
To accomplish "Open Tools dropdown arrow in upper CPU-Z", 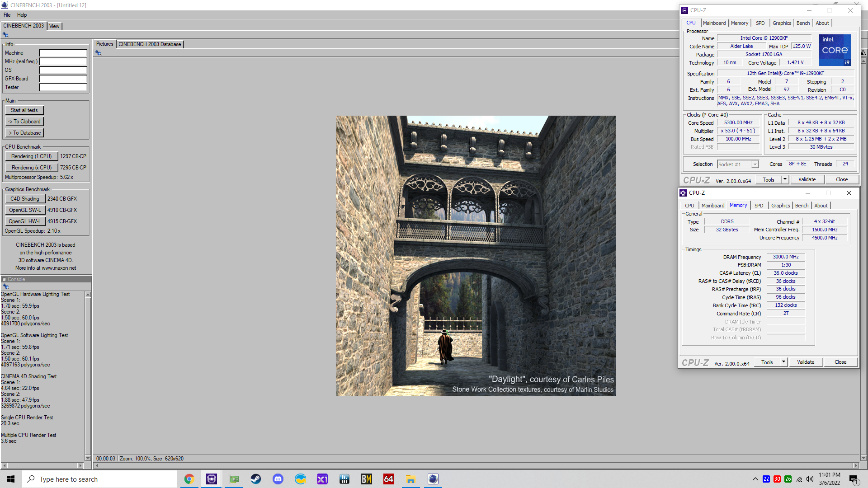I will coord(785,179).
